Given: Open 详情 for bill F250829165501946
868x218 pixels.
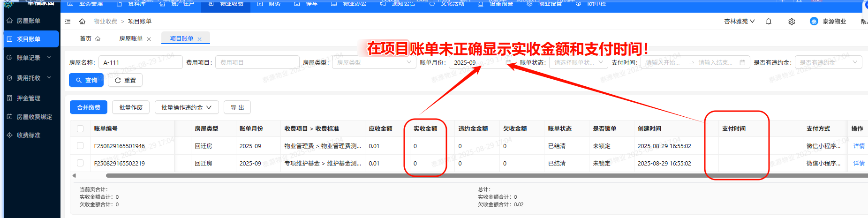Looking at the screenshot, I should [859, 146].
